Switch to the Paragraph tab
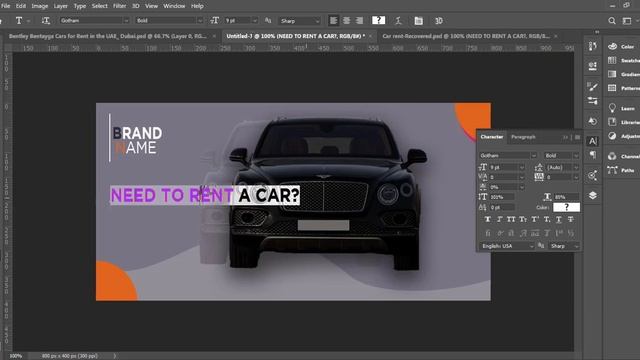 pos(523,137)
